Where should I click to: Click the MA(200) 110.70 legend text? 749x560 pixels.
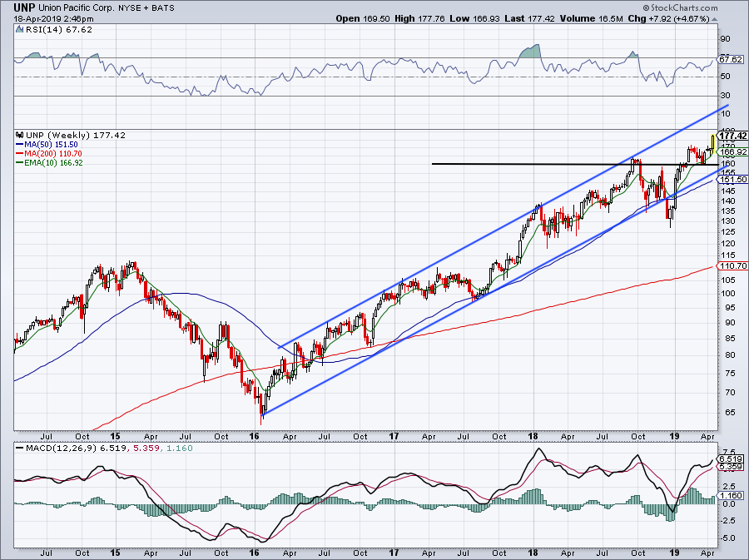(x=53, y=154)
